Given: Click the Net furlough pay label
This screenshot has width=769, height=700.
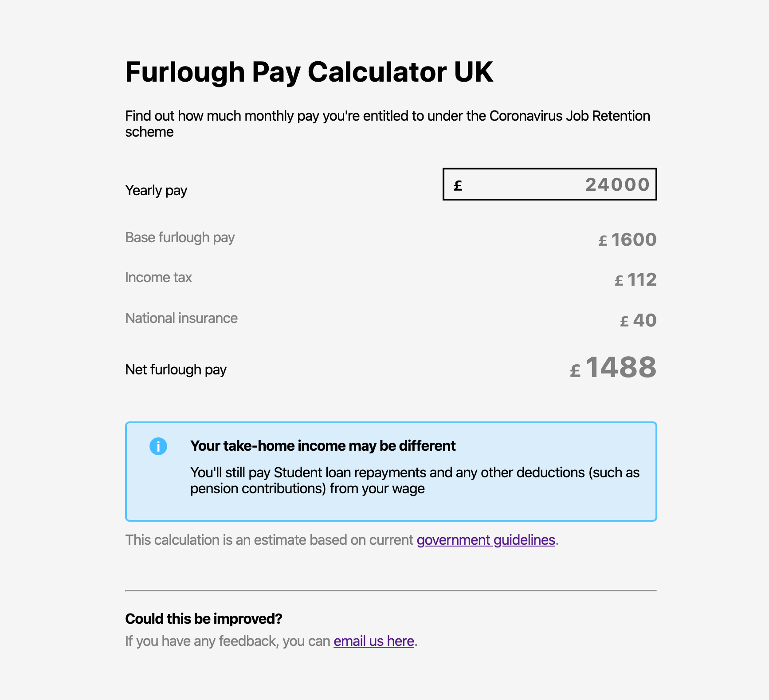Looking at the screenshot, I should coord(176,370).
